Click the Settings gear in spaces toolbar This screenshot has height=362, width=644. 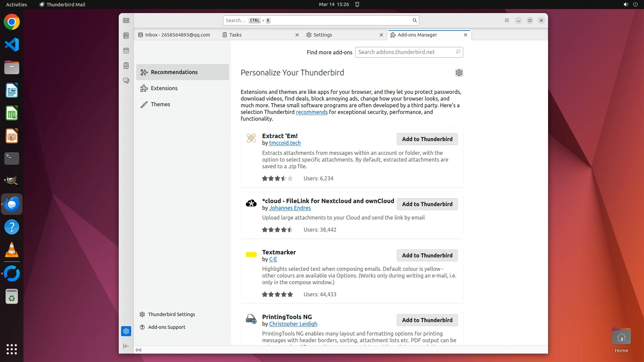(126, 331)
